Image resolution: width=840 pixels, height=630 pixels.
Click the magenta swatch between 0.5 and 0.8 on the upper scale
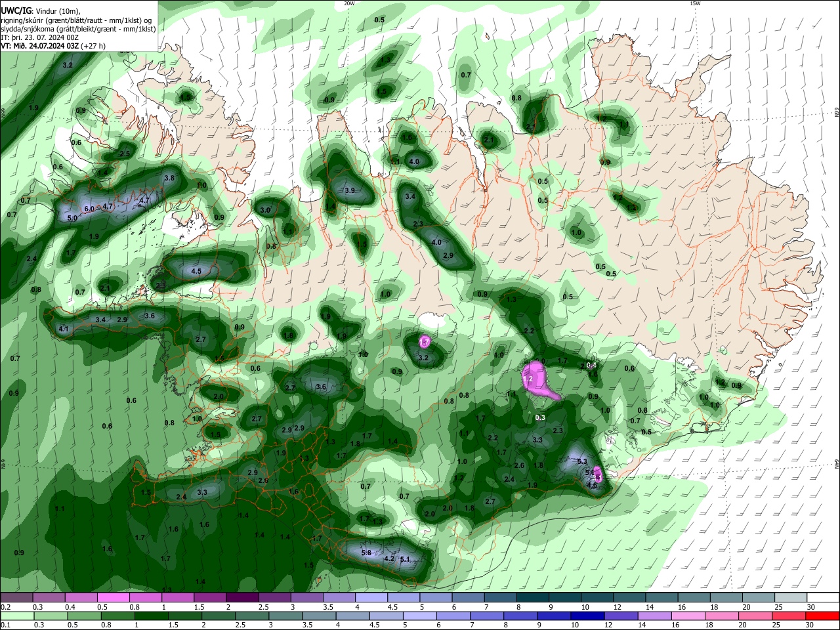(x=113, y=598)
